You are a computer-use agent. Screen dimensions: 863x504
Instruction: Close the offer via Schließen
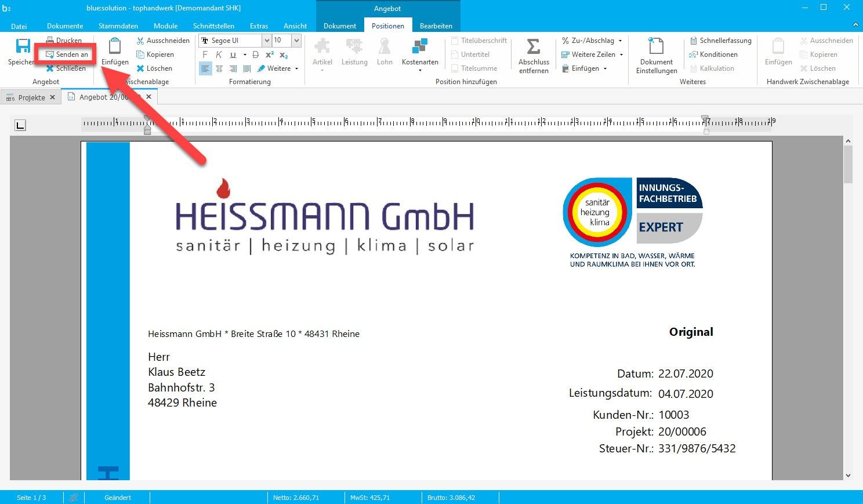66,68
